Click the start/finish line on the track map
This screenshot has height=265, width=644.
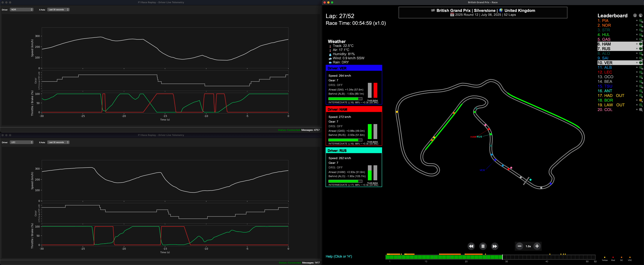pos(526,181)
